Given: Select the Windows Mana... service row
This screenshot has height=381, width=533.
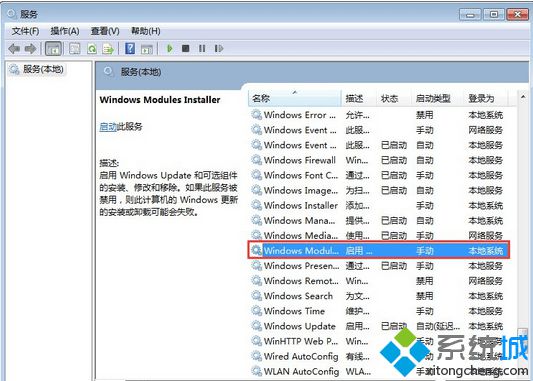Looking at the screenshot, I should coord(379,221).
